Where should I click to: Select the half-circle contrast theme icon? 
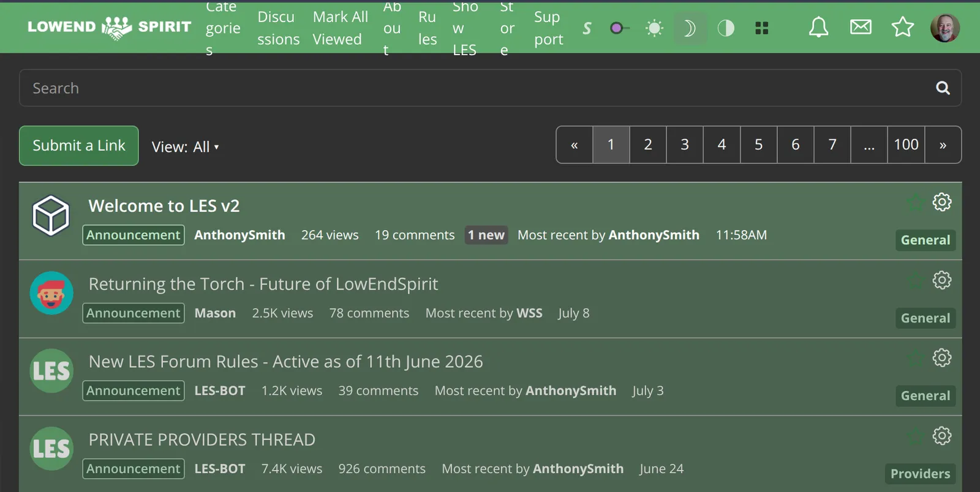tap(726, 28)
